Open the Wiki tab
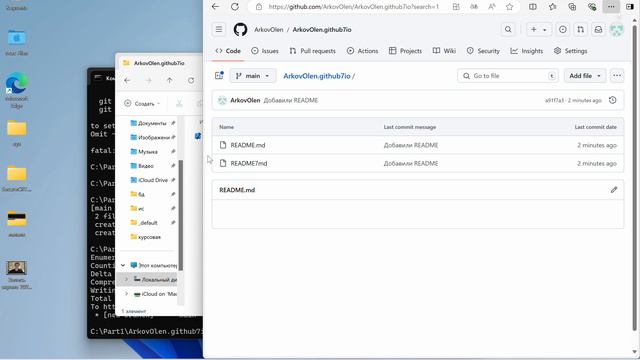The width and height of the screenshot is (640, 360). point(444,51)
